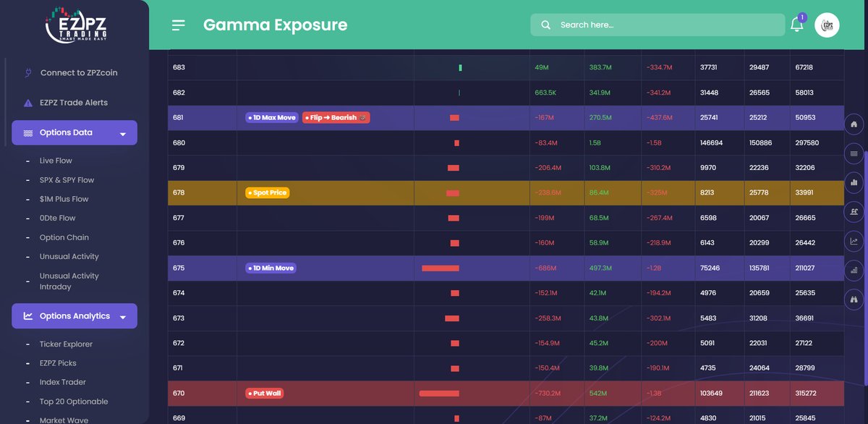Open Connect to ZPZcoin
The width and height of the screenshot is (868, 424).
tap(79, 72)
